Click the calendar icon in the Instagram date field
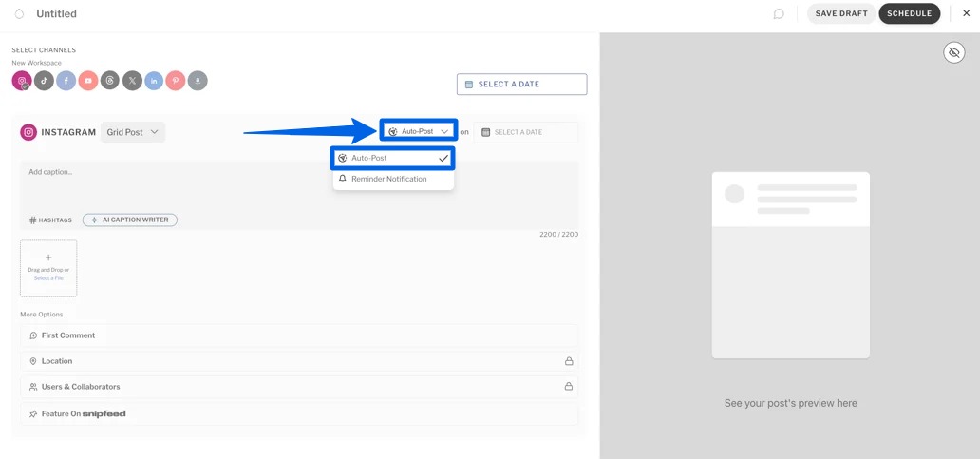Image resolution: width=980 pixels, height=459 pixels. (485, 133)
